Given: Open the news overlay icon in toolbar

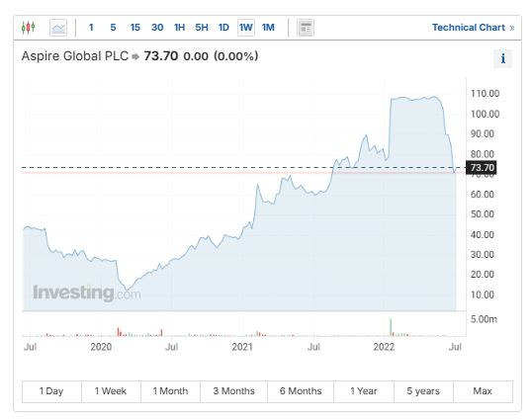Looking at the screenshot, I should (306, 28).
